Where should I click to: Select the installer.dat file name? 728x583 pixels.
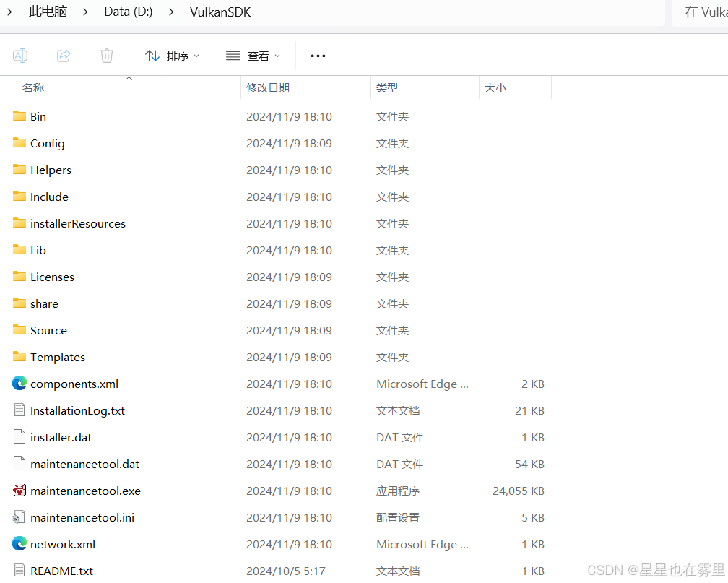(x=61, y=438)
